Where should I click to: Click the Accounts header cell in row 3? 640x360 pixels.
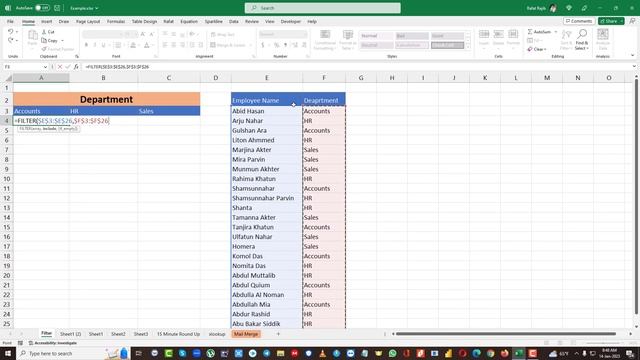click(41, 111)
